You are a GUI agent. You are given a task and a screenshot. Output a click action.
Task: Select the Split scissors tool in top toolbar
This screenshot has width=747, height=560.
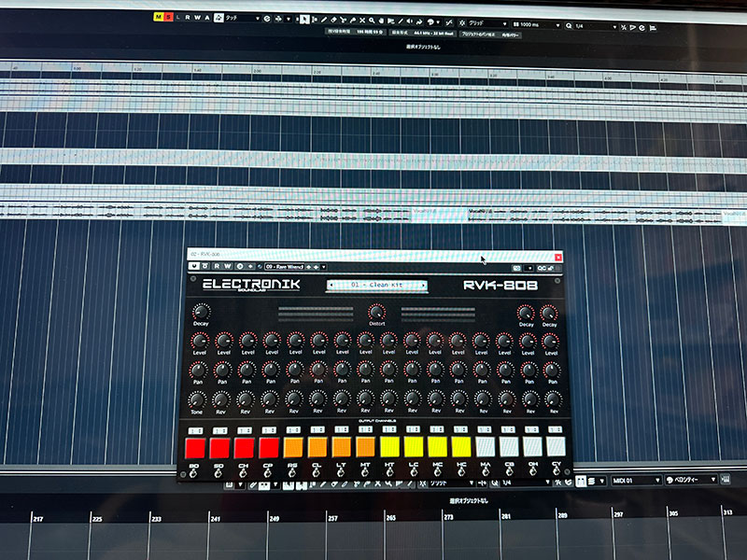coord(343,20)
